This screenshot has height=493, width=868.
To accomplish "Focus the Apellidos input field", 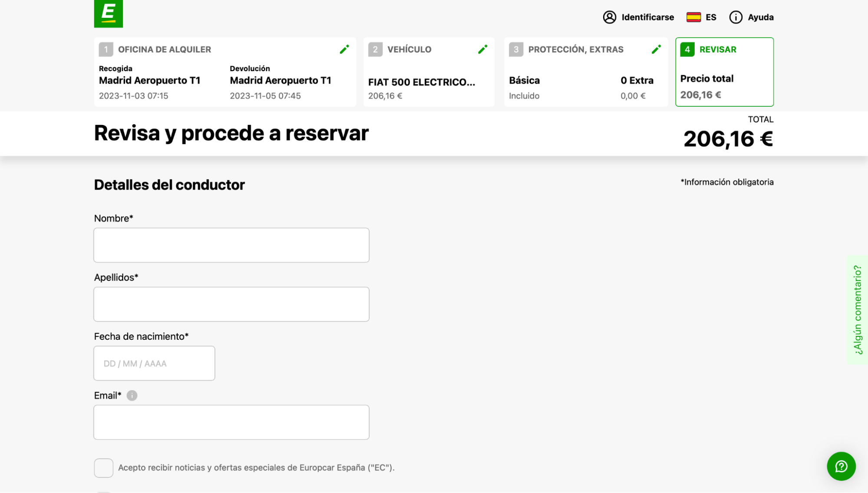I will click(231, 304).
